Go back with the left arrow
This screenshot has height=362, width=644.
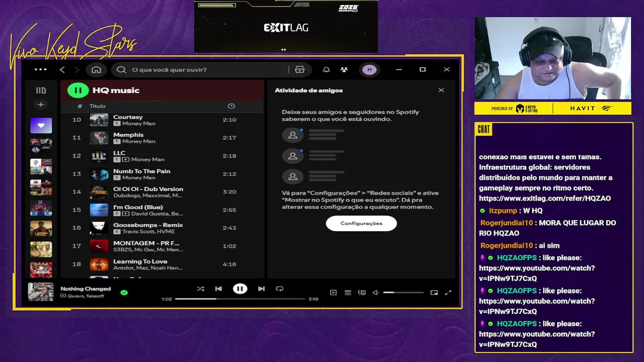point(62,70)
